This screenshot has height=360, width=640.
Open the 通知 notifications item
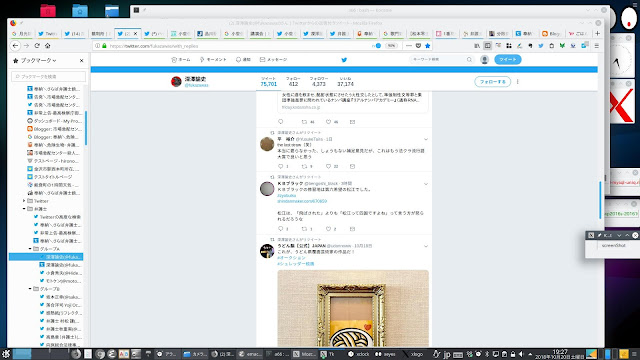click(x=243, y=60)
